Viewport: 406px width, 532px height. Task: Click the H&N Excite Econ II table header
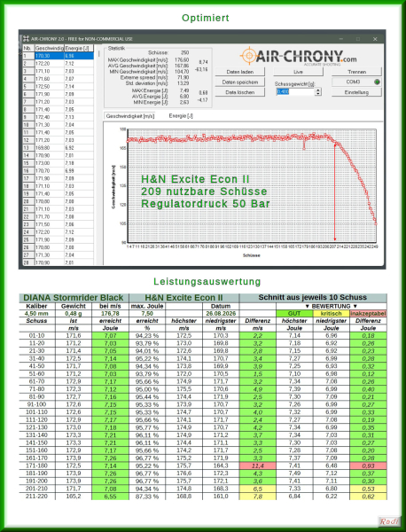pos(183,298)
